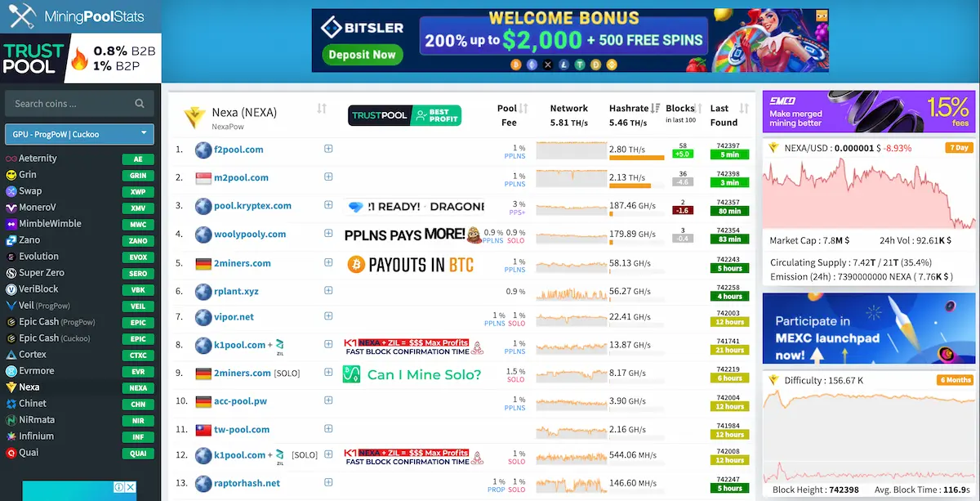This screenshot has height=501, width=980.
Task: Select the Aeternity coin icon
Action: point(11,159)
